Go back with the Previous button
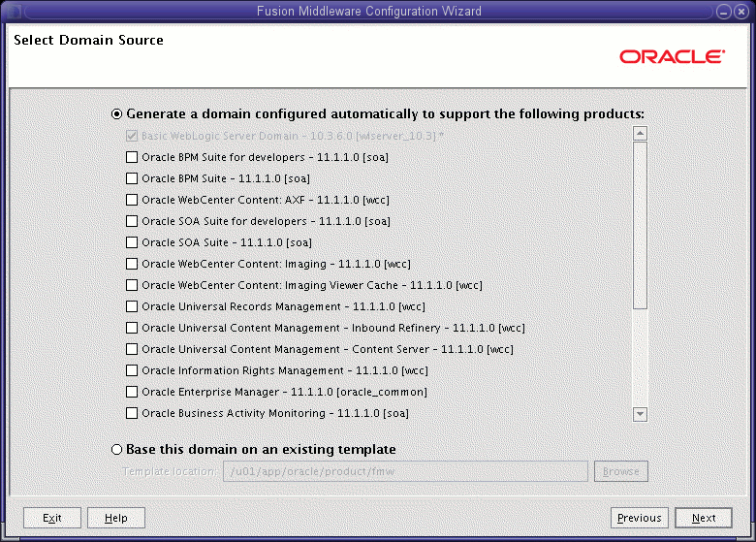Screen dimensions: 756x542 [x=640, y=518]
